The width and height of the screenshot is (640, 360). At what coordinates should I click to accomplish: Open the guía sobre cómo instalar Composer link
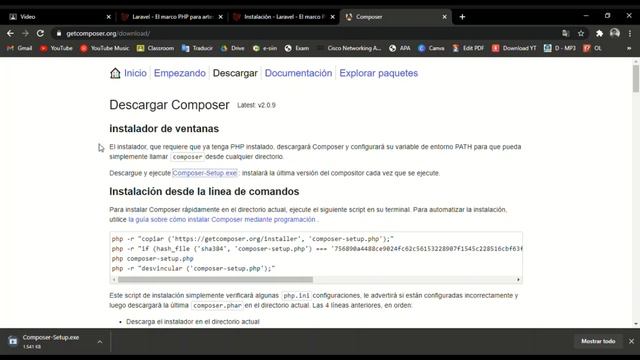[222, 219]
